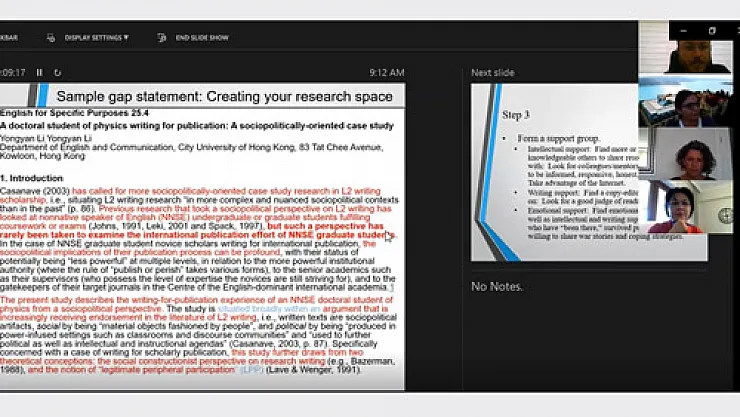
Task: Restore the video panel window
Action: tap(712, 31)
